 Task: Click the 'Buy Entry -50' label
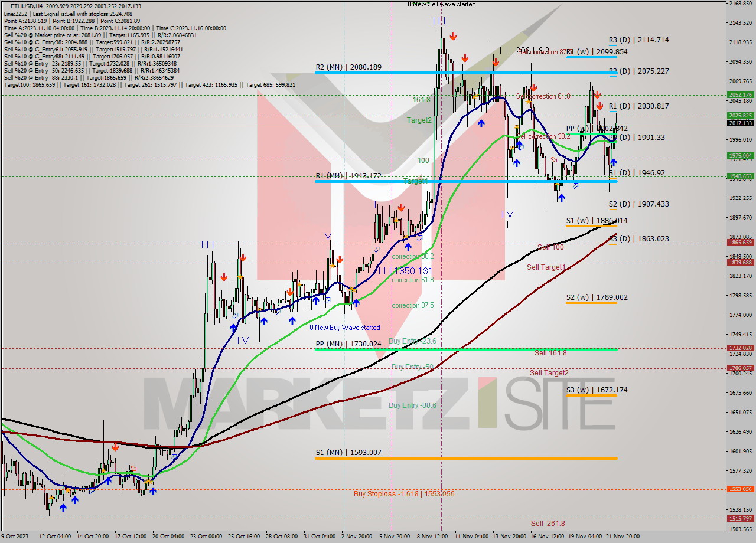tap(412, 367)
